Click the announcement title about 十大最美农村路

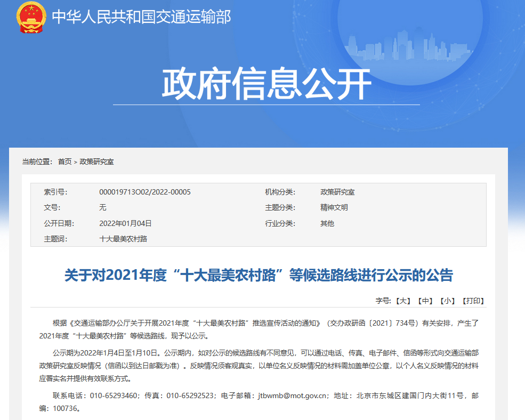click(x=259, y=275)
